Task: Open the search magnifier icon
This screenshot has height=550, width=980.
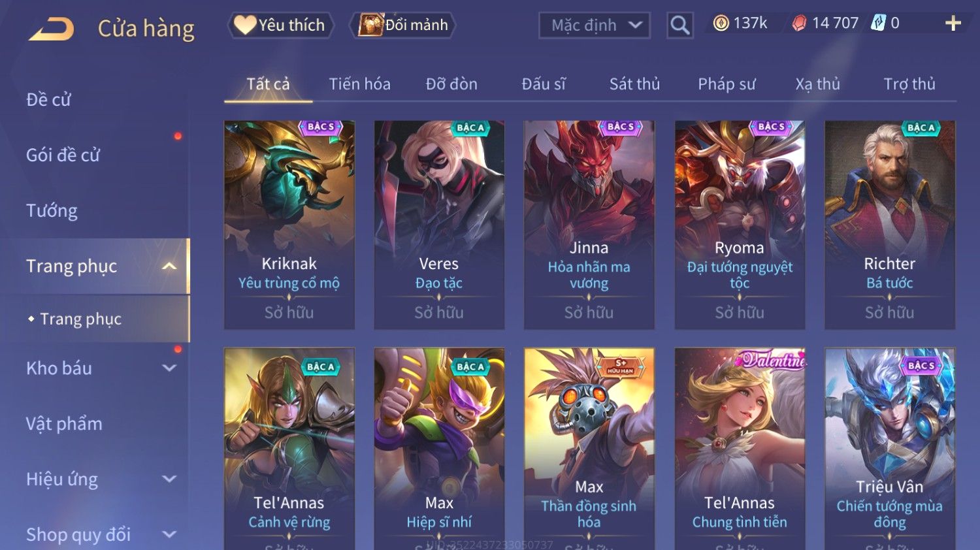Action: [x=680, y=25]
